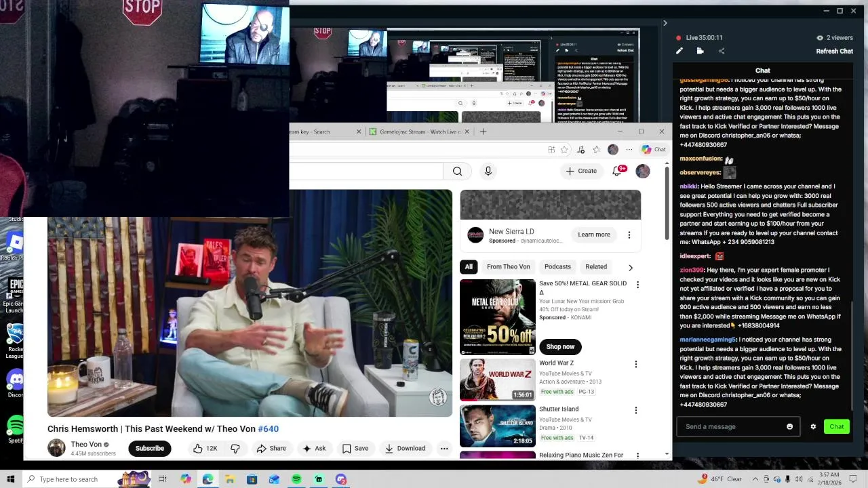Open Theo Von channel avatar
The width and height of the screenshot is (868, 488).
[56, 448]
